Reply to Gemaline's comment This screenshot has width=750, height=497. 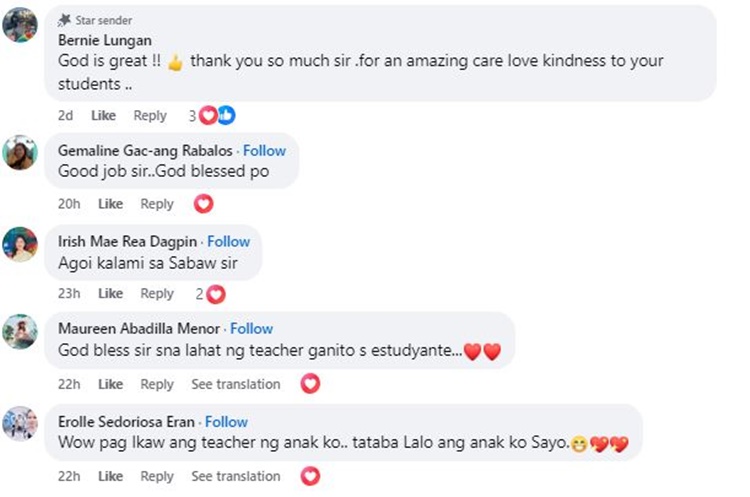157,204
